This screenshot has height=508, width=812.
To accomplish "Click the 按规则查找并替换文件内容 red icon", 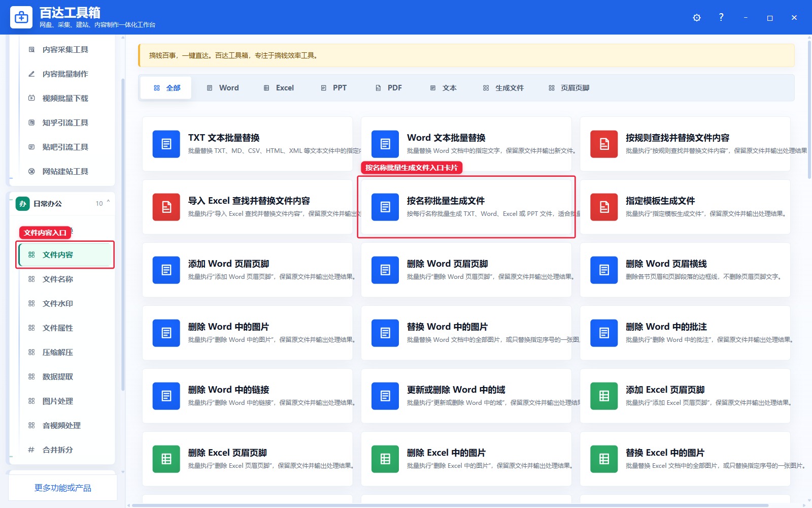I will pos(604,144).
